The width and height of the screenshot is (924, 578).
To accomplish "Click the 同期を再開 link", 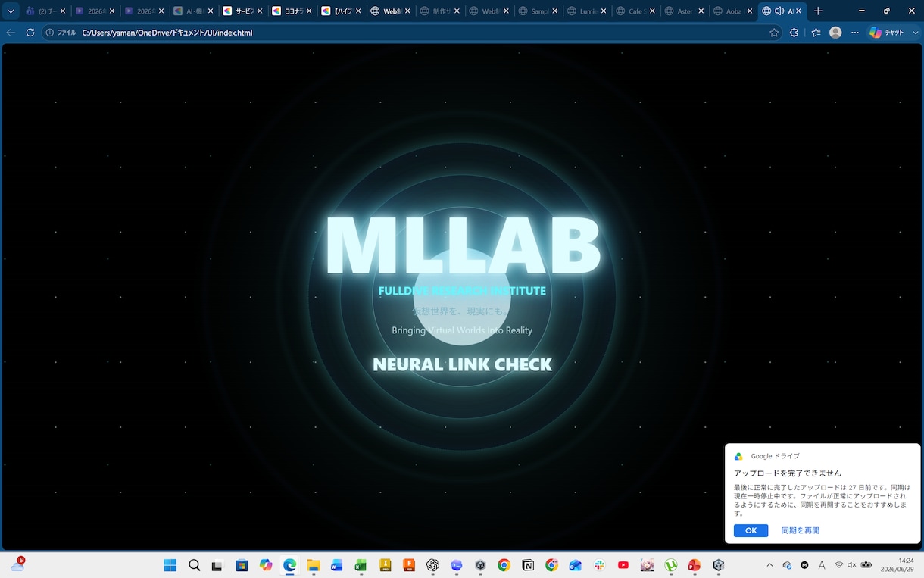I will point(801,530).
